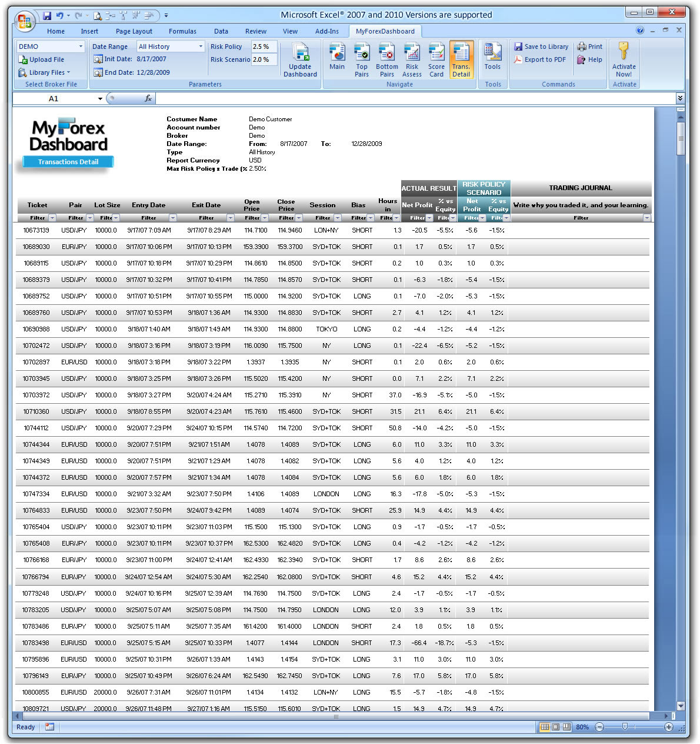
Task: Click the insert function fx icon
Action: 148,98
